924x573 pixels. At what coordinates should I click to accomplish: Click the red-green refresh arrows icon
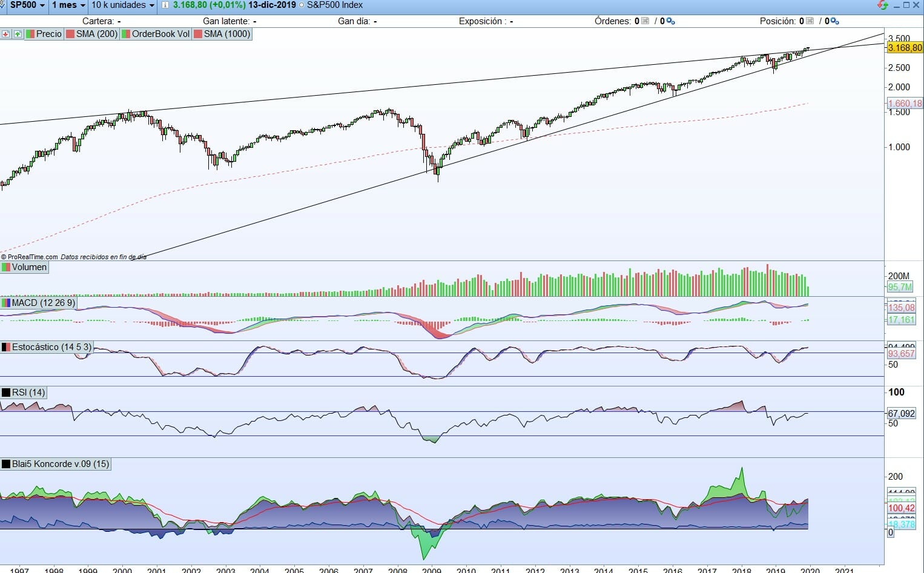pyautogui.click(x=882, y=5)
